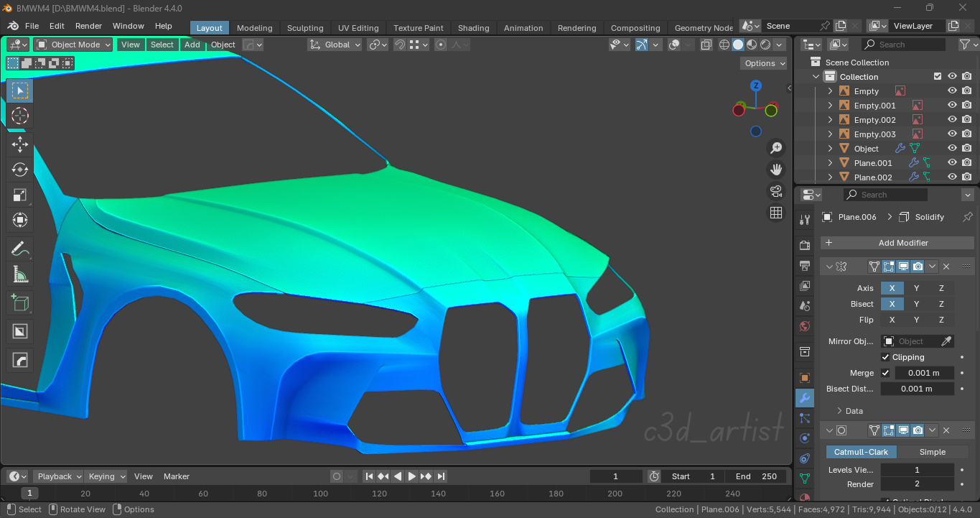Click the play animation button
This screenshot has height=518, width=980.
[x=412, y=476]
